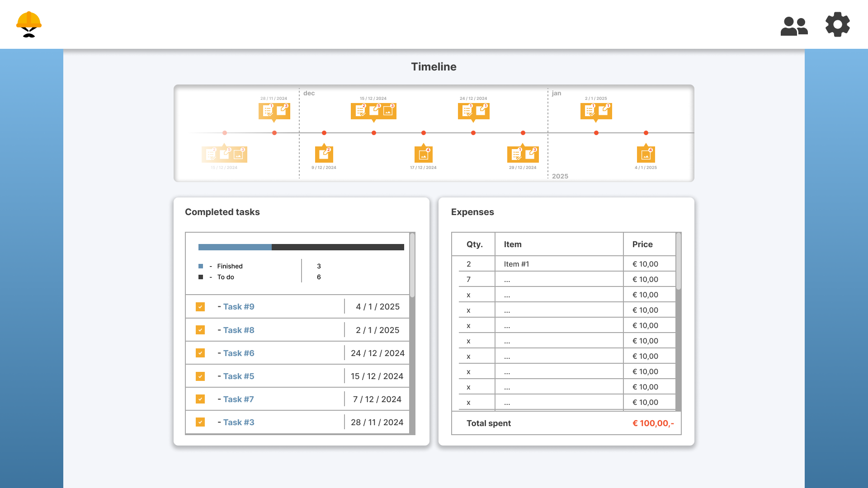Uncheck the Task #6 checkbox

click(x=200, y=353)
